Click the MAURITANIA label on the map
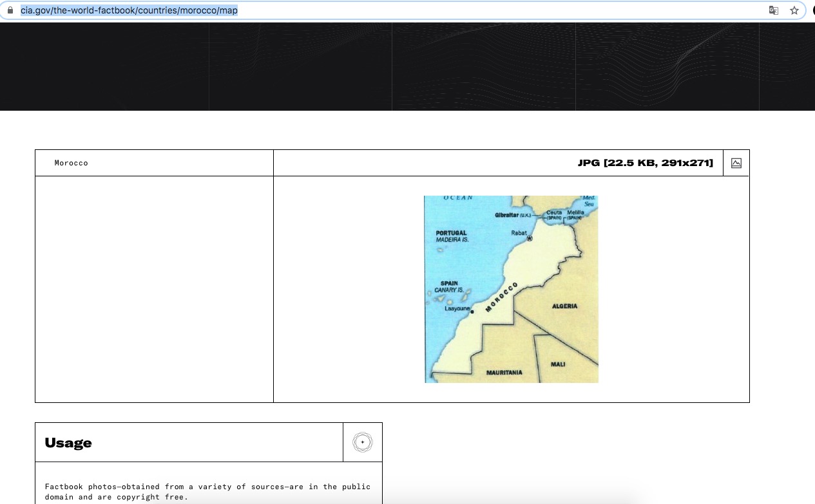815x504 pixels. click(x=504, y=373)
